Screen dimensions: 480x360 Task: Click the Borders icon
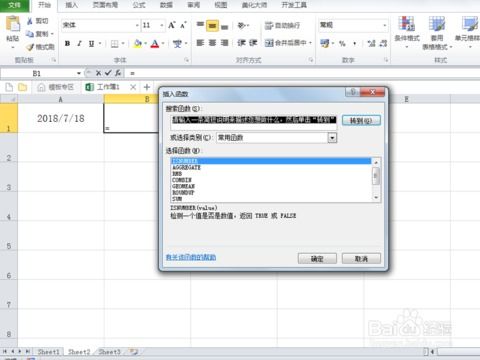pos(114,43)
